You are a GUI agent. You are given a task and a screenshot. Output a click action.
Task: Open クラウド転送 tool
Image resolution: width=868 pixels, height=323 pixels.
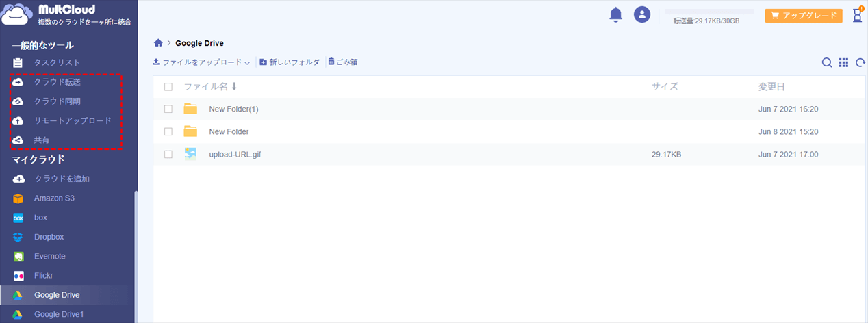(x=58, y=82)
